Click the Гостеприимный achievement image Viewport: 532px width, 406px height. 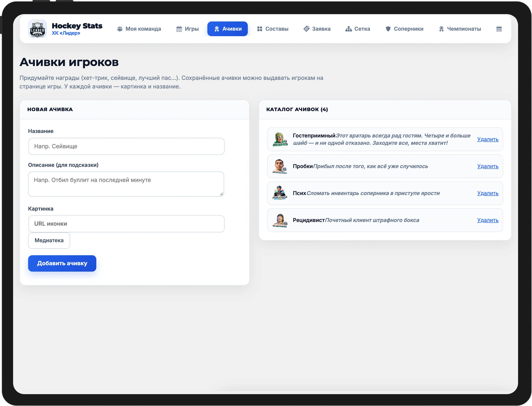pyautogui.click(x=280, y=139)
